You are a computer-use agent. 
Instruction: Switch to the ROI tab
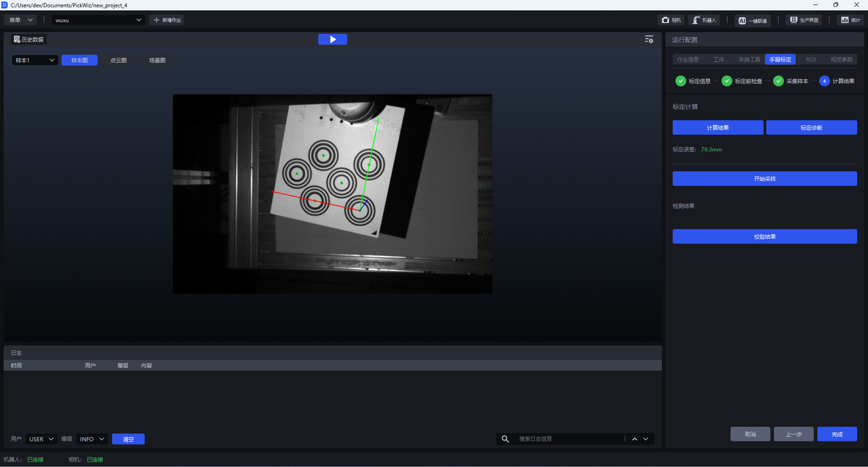[810, 60]
